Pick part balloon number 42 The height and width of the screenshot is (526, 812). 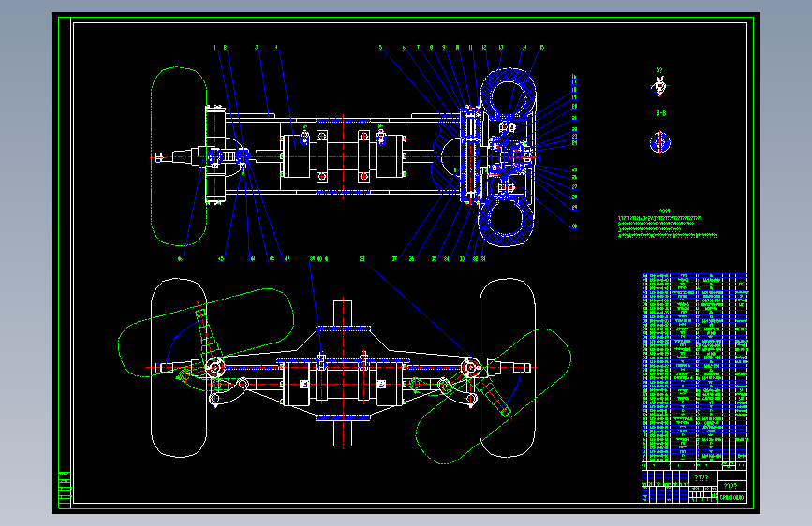point(287,259)
